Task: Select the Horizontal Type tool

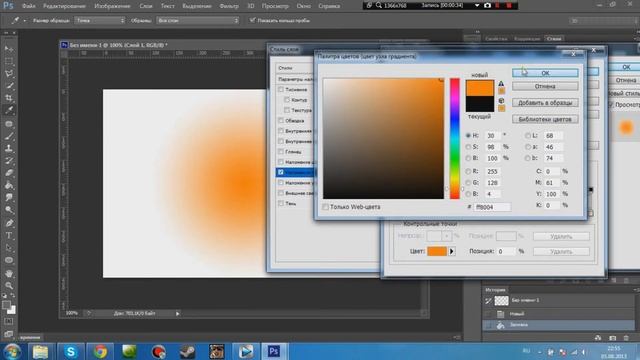Action: (9, 236)
